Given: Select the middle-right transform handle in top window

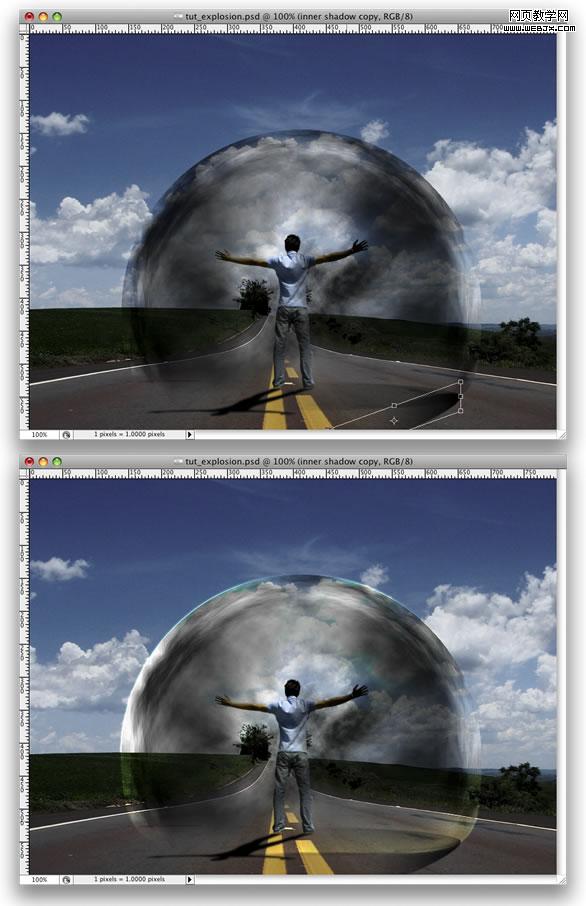Looking at the screenshot, I should 461,396.
